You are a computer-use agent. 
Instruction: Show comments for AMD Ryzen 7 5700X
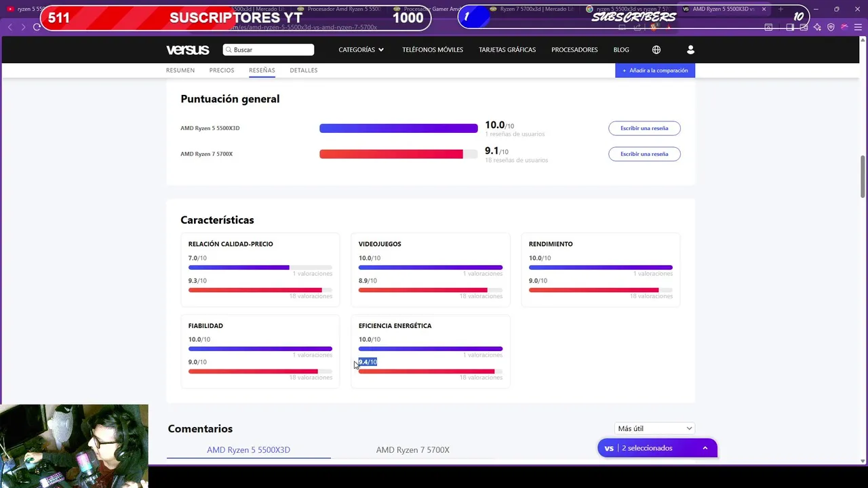pos(413,450)
